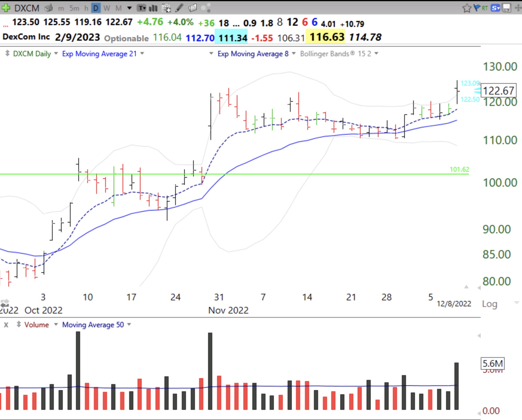The width and height of the screenshot is (522, 420).
Task: Click the save floppy disk icon
Action: 506,8
